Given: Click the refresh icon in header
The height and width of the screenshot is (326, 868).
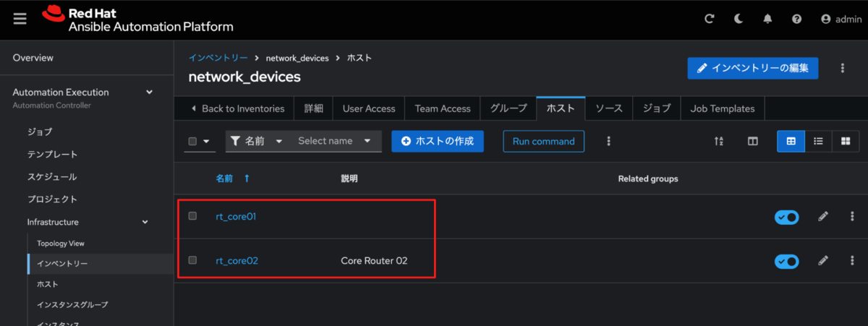Looking at the screenshot, I should [x=710, y=20].
